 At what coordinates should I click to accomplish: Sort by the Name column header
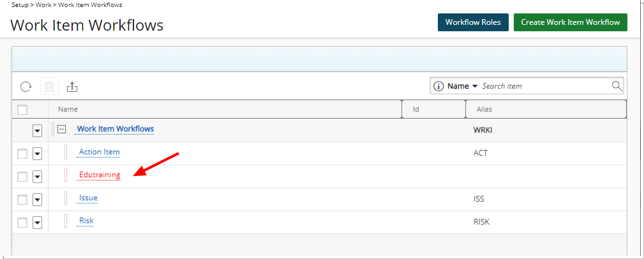tap(68, 109)
